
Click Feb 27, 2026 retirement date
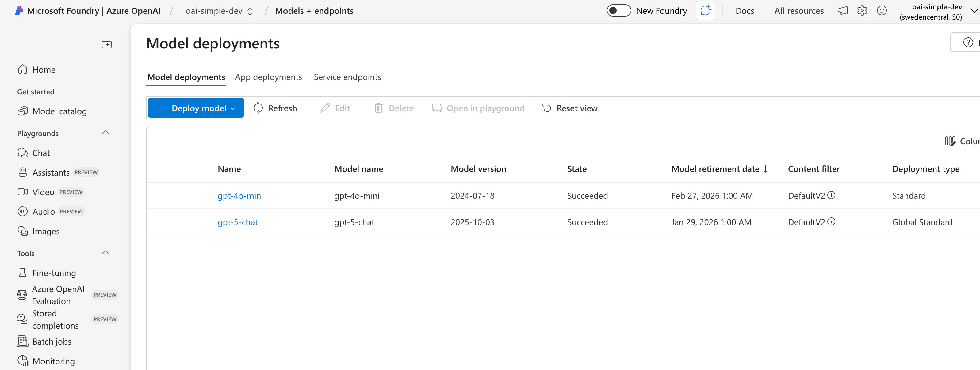[x=712, y=196]
